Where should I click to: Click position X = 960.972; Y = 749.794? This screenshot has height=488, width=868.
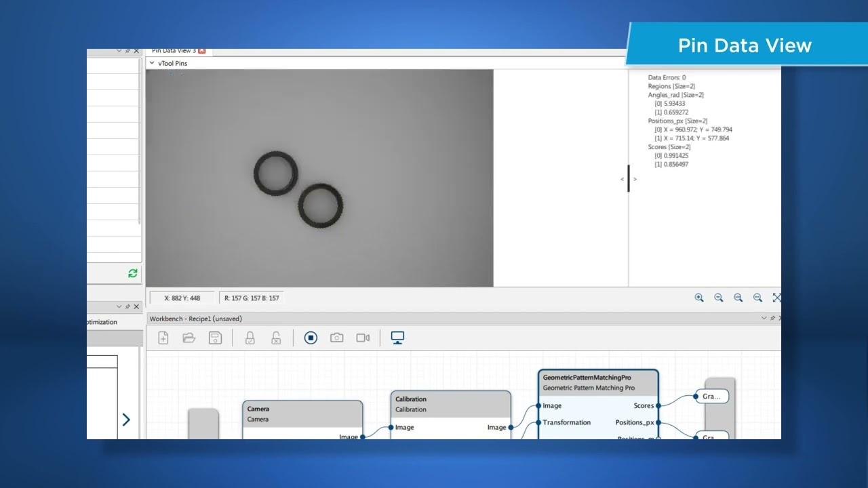point(693,129)
